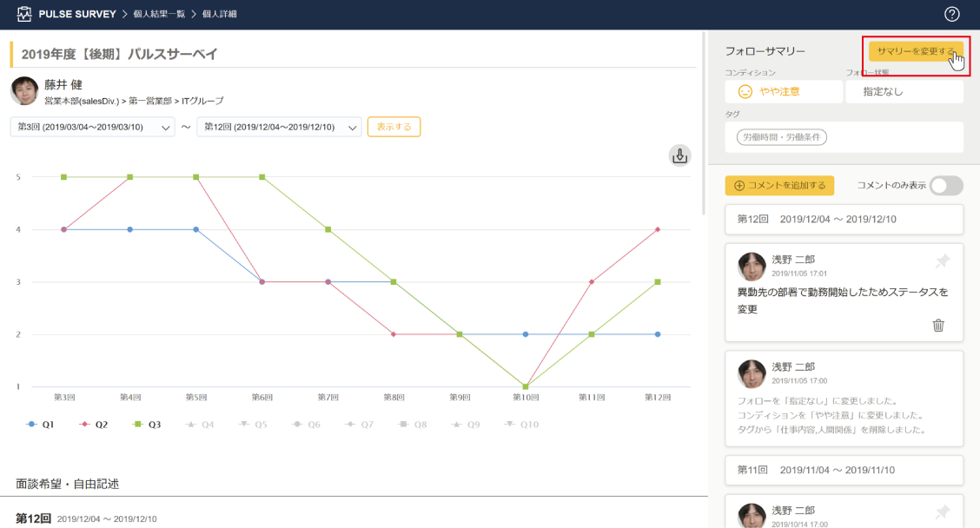This screenshot has width=980, height=528.
Task: Click コメントを追加する button
Action: coord(779,185)
